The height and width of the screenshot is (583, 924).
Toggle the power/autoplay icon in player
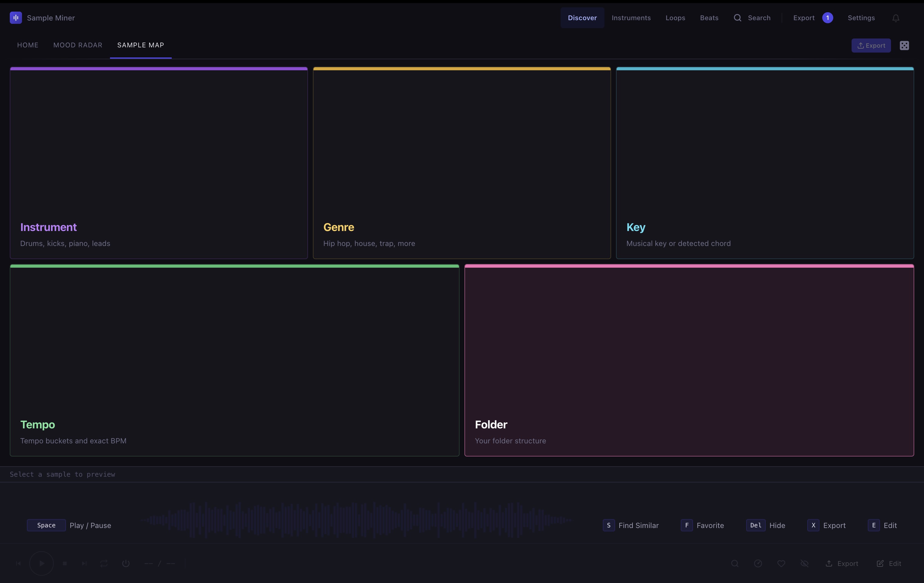(126, 563)
